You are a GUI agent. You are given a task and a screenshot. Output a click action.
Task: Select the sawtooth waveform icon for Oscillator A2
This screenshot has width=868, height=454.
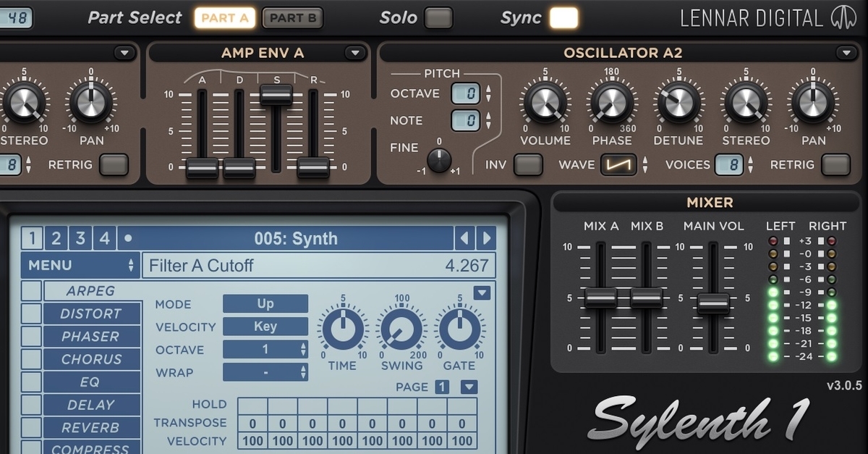(618, 165)
